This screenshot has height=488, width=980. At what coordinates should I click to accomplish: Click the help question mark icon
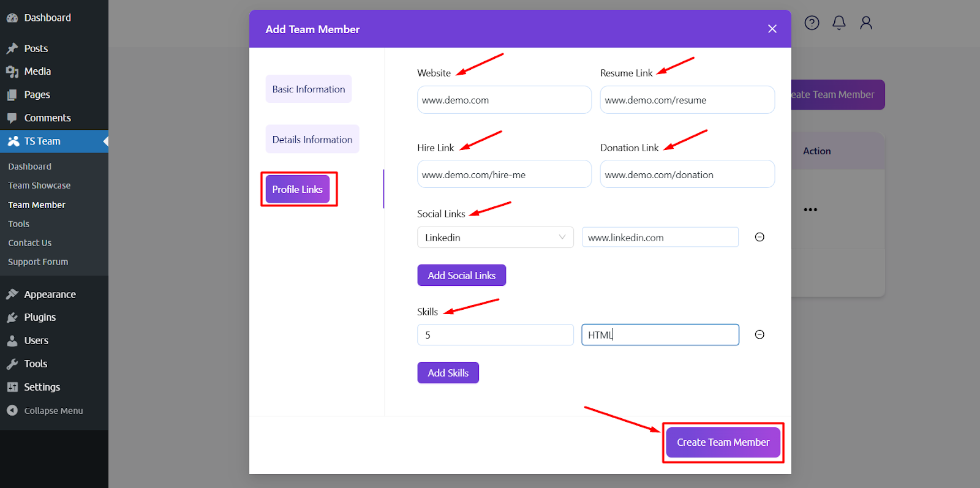pos(812,23)
